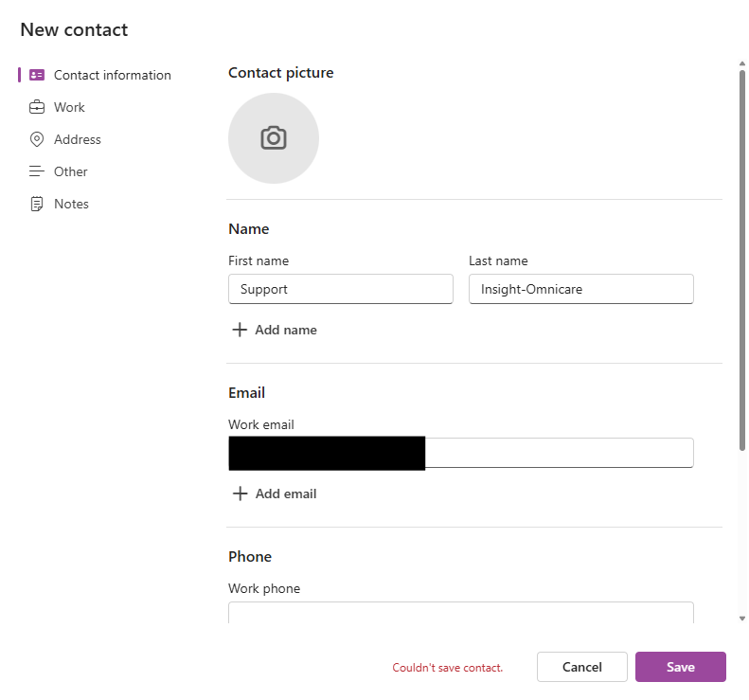Click the Notes page icon

[x=37, y=204]
